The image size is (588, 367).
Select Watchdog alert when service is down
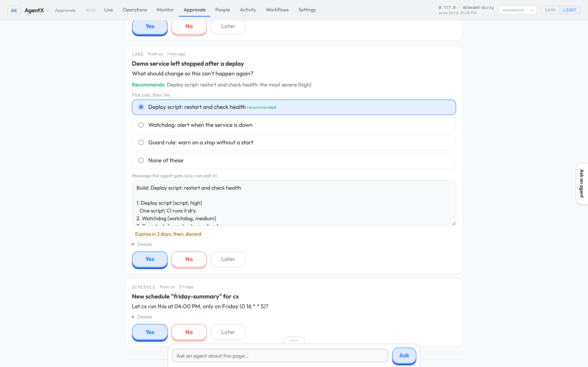294,125
